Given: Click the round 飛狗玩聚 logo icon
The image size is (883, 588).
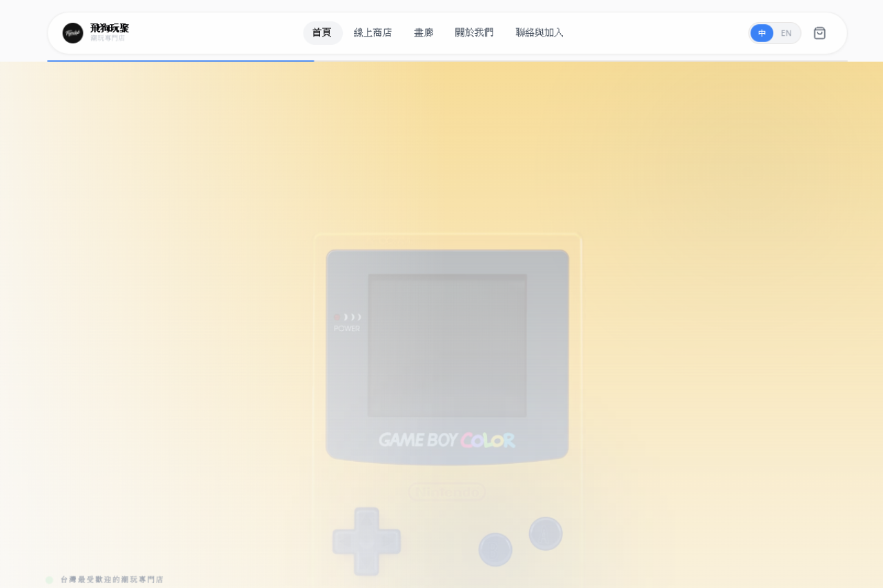Looking at the screenshot, I should (72, 33).
